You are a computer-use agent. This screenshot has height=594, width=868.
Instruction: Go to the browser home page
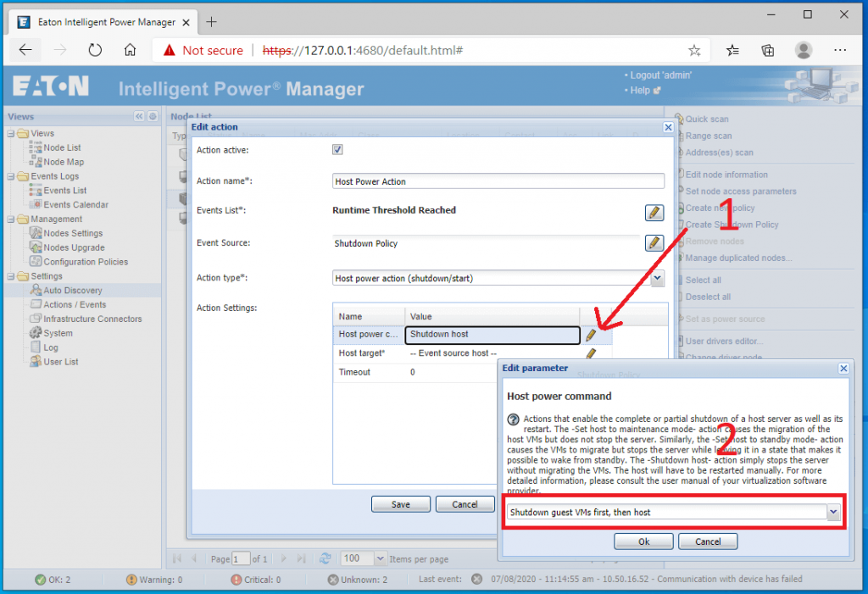point(130,50)
